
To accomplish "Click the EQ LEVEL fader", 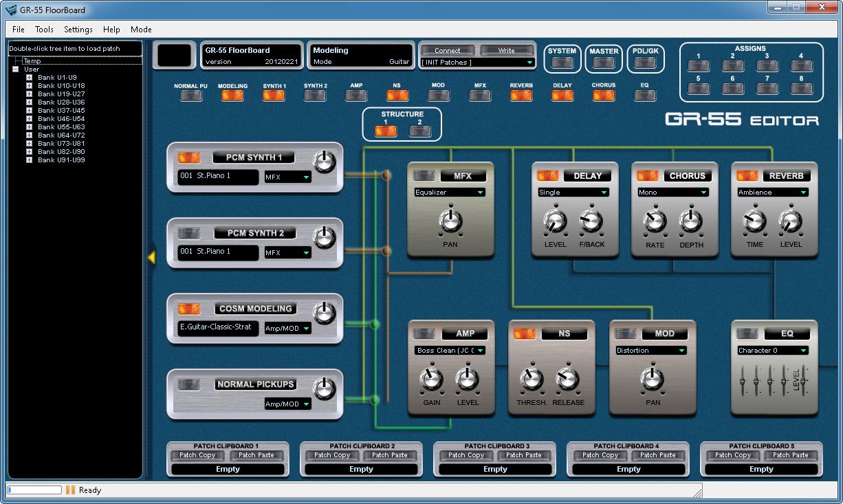I will (804, 380).
